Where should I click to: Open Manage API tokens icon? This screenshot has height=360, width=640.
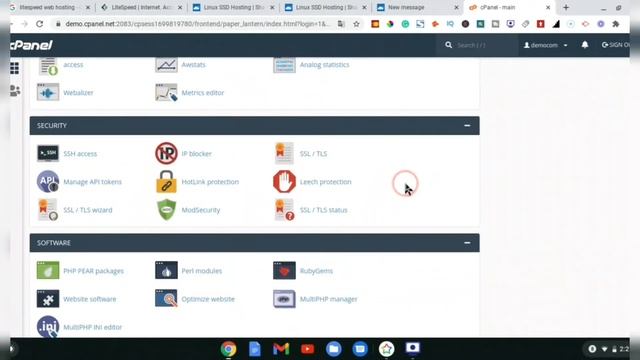[x=48, y=182]
